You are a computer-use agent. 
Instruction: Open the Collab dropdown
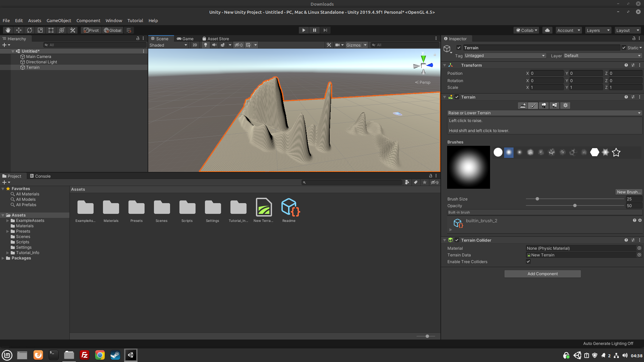point(526,30)
